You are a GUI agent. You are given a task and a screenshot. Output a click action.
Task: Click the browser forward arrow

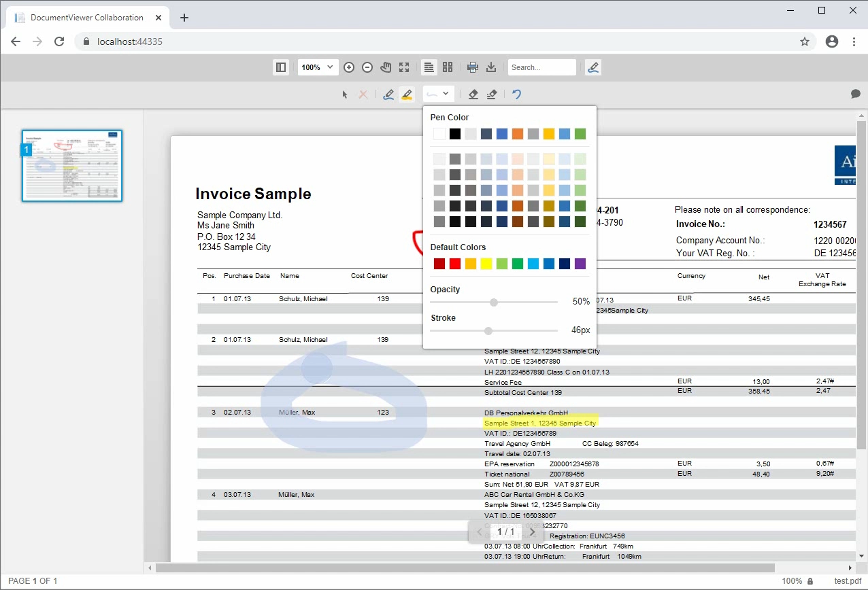pyautogui.click(x=37, y=41)
